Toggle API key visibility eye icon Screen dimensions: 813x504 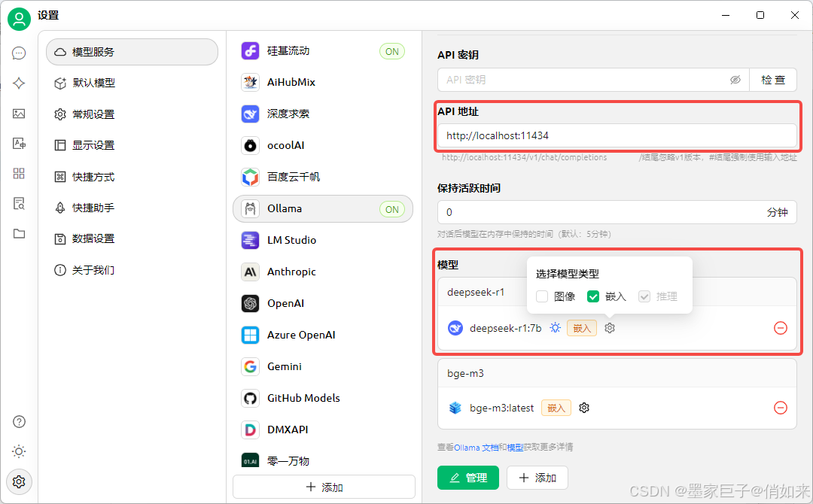pyautogui.click(x=735, y=80)
